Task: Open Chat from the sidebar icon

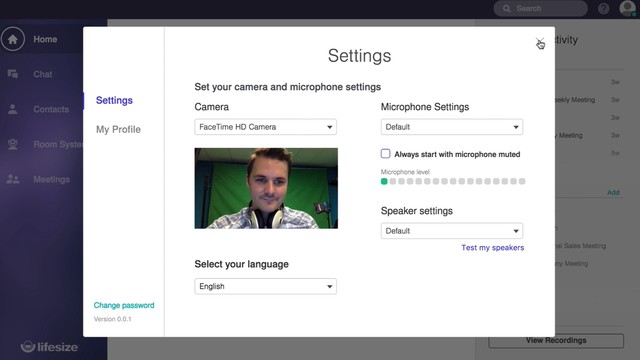Action: point(13,74)
